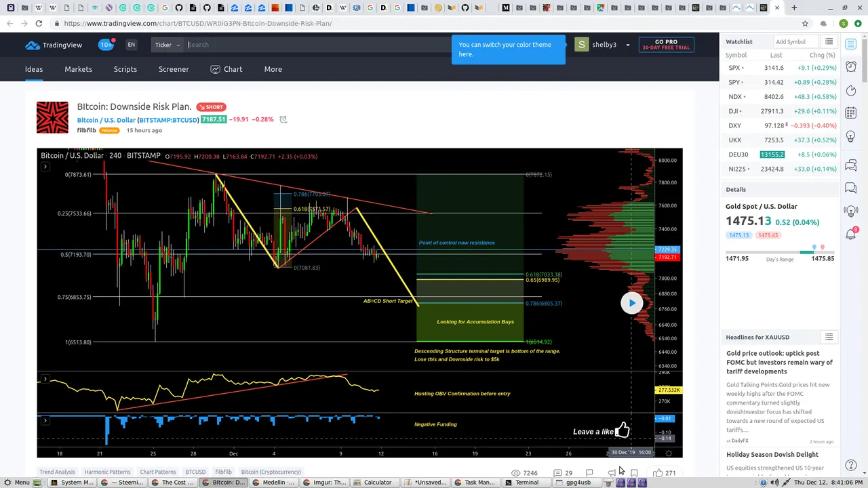This screenshot has height=488, width=868.
Task: Click the Add Symbol input field
Action: click(795, 42)
